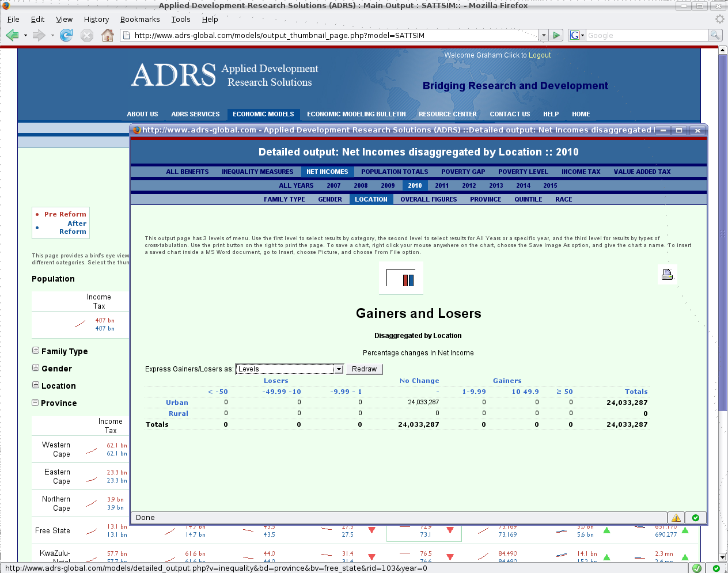This screenshot has width=728, height=573.
Task: Click the green Go arrow beside the URL
Action: coord(556,36)
